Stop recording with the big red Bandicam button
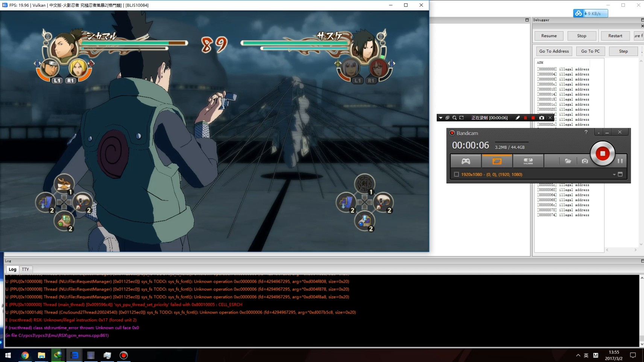644x362 pixels. tap(603, 153)
